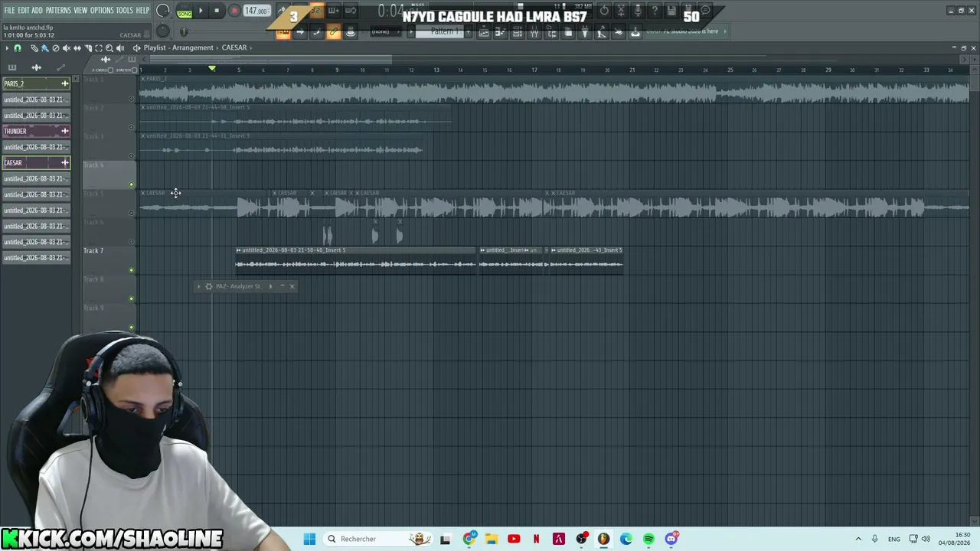Select the playlist Slip tool
This screenshot has height=551, width=980.
[77, 48]
